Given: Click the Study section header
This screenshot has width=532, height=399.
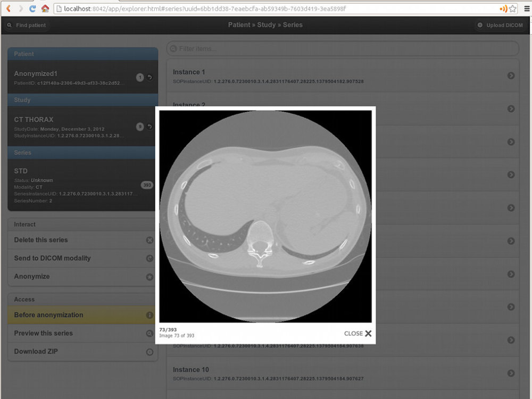Looking at the screenshot, I should (x=83, y=100).
